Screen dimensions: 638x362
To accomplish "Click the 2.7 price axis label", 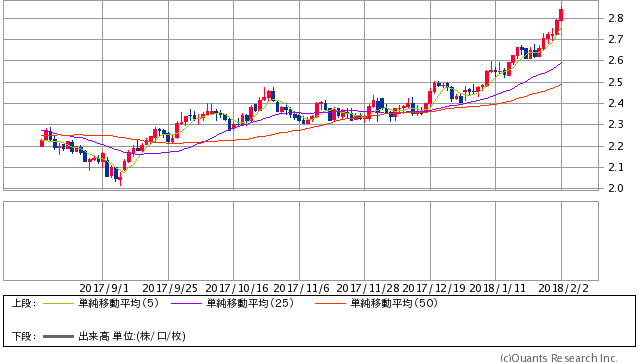I will tap(616, 39).
